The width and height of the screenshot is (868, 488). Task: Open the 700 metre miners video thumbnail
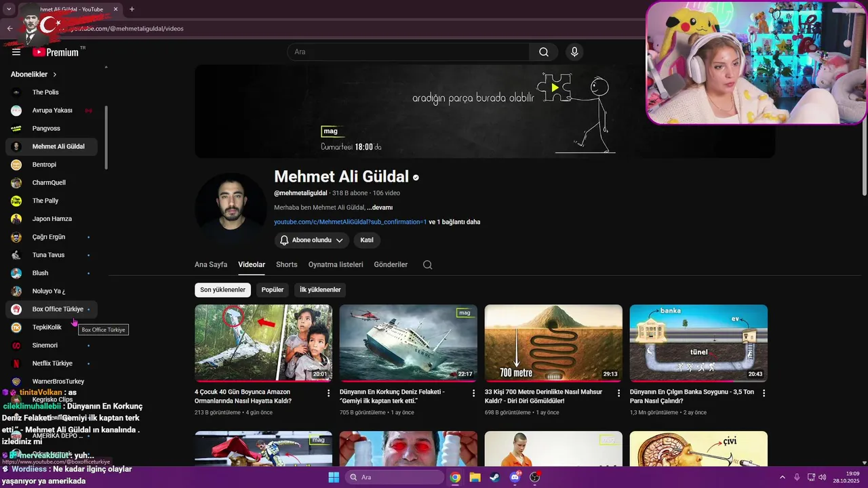(553, 343)
